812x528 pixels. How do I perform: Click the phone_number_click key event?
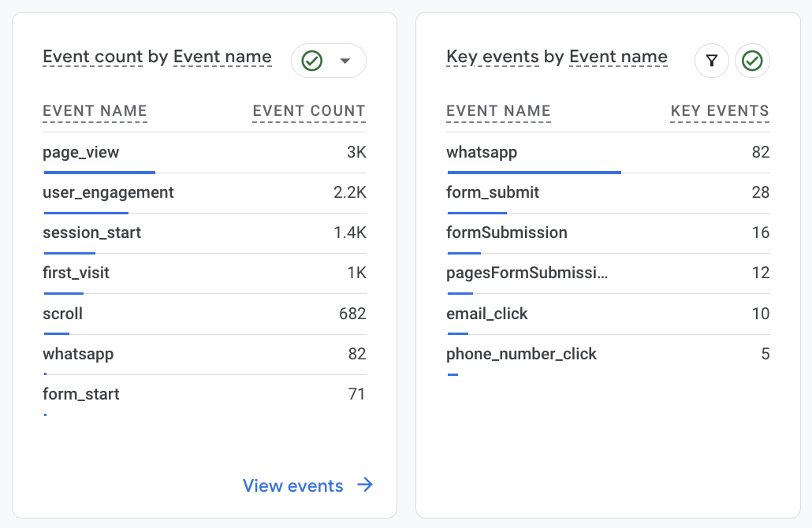(521, 354)
